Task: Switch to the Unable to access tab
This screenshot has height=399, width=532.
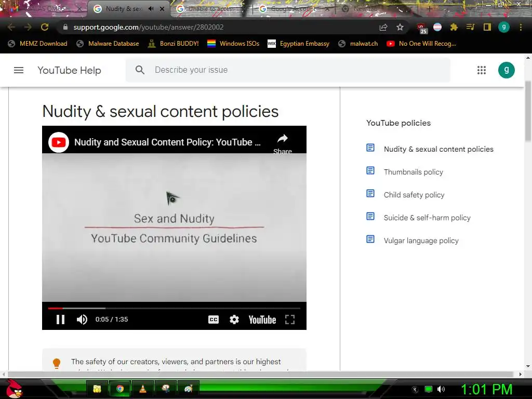Action: tap(210, 9)
